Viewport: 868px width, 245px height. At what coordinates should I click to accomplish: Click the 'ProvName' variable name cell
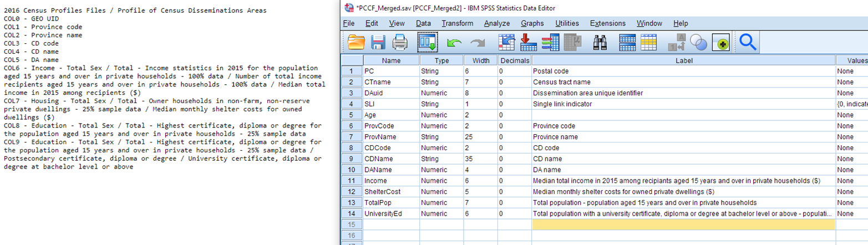point(391,137)
